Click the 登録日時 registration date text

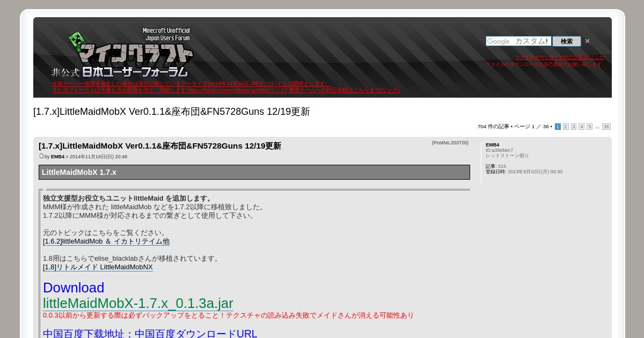coord(524,172)
